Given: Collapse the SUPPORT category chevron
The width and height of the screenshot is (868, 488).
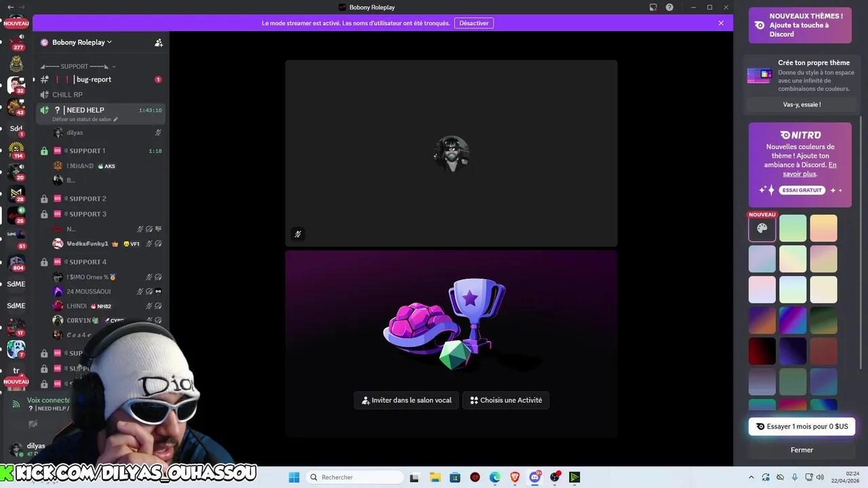Looking at the screenshot, I should click(114, 66).
